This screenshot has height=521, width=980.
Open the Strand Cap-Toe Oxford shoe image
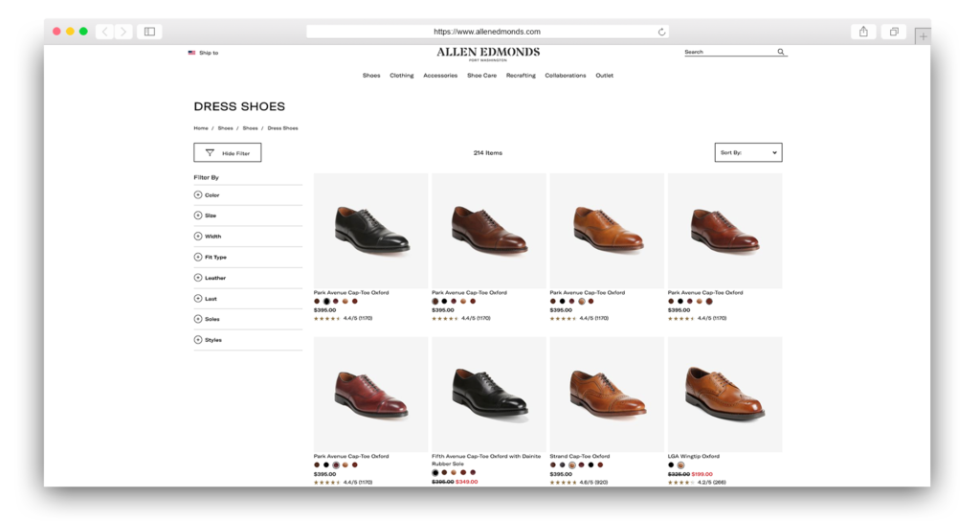(x=607, y=395)
